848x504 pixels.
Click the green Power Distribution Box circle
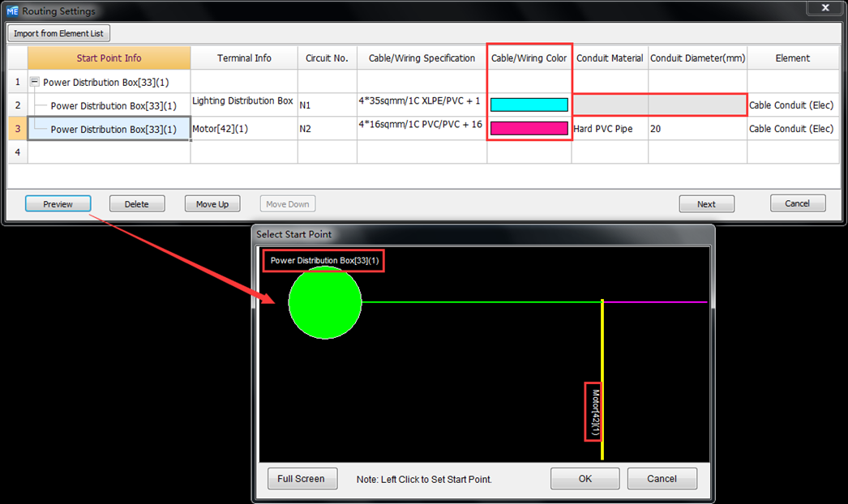(324, 302)
